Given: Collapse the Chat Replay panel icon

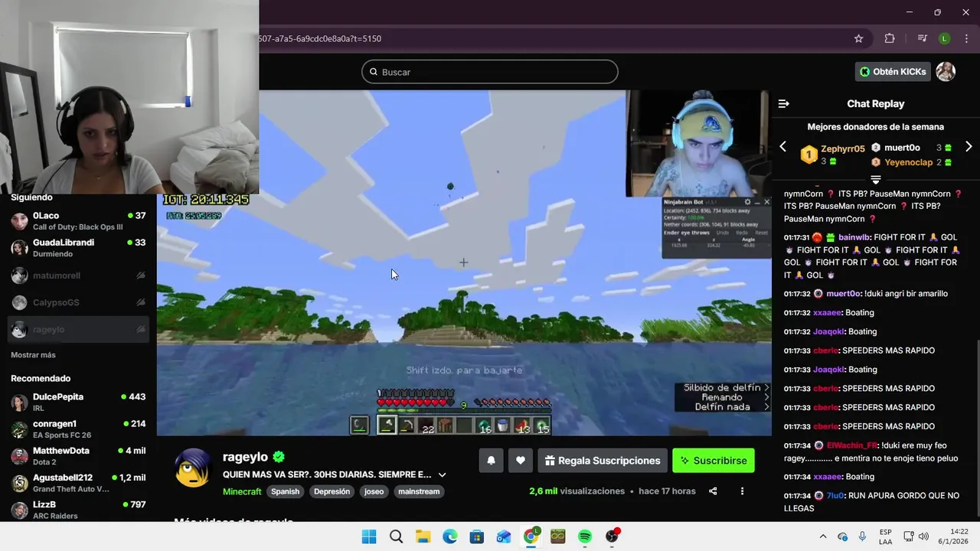Looking at the screenshot, I should pos(783,103).
